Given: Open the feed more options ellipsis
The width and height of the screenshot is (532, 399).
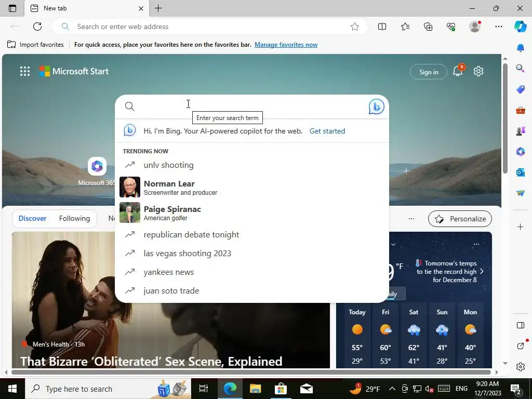Looking at the screenshot, I should click(411, 219).
